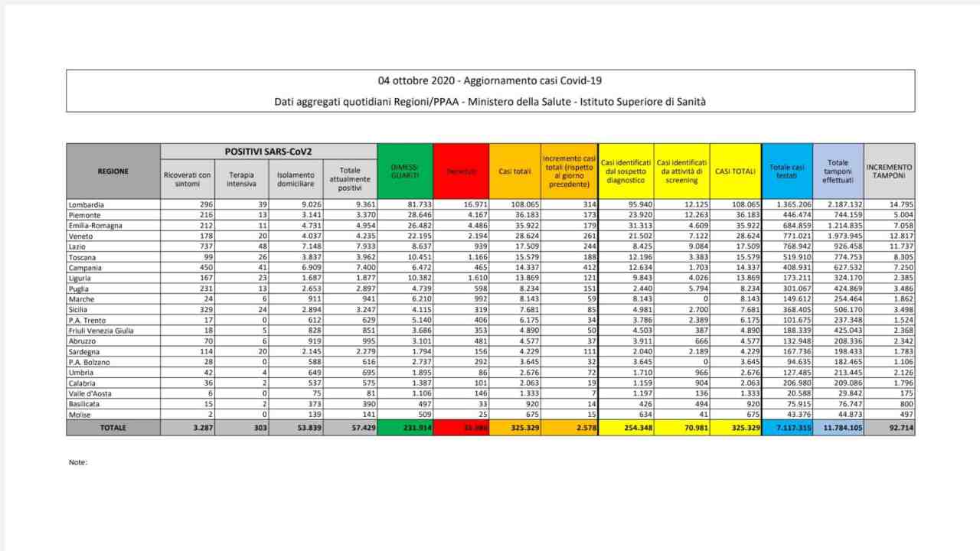This screenshot has width=980, height=551.
Task: Click the 'Puglia' region row label
Action: (79, 289)
